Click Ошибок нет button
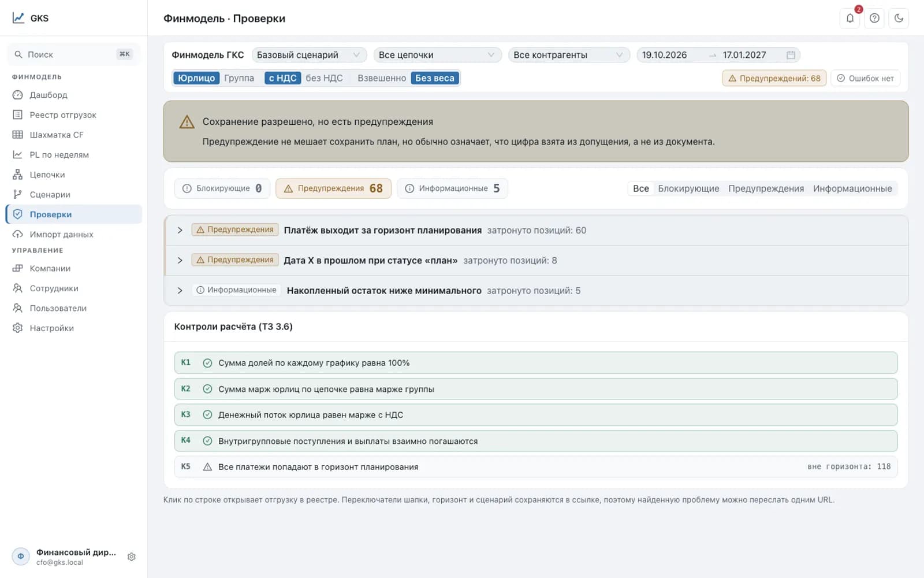The height and width of the screenshot is (578, 924). point(865,78)
